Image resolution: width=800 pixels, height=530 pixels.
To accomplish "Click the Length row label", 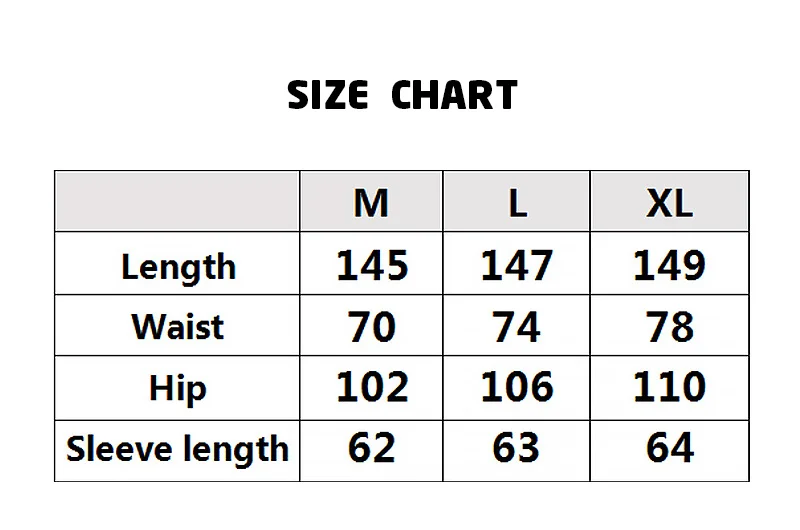I will pos(178,267).
